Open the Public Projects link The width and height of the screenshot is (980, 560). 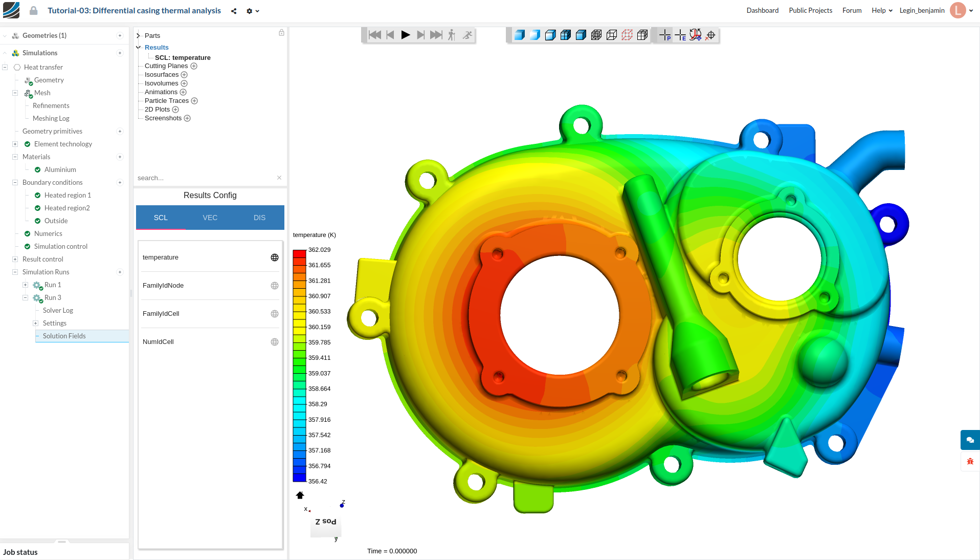pyautogui.click(x=810, y=10)
